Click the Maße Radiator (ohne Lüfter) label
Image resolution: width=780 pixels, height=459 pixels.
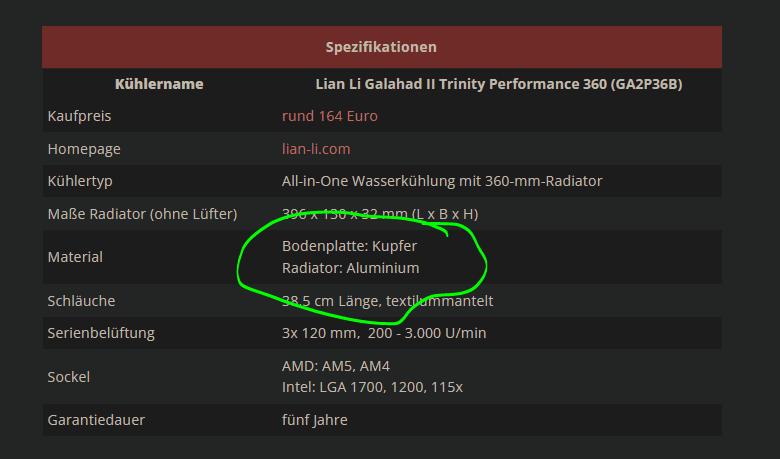142,214
